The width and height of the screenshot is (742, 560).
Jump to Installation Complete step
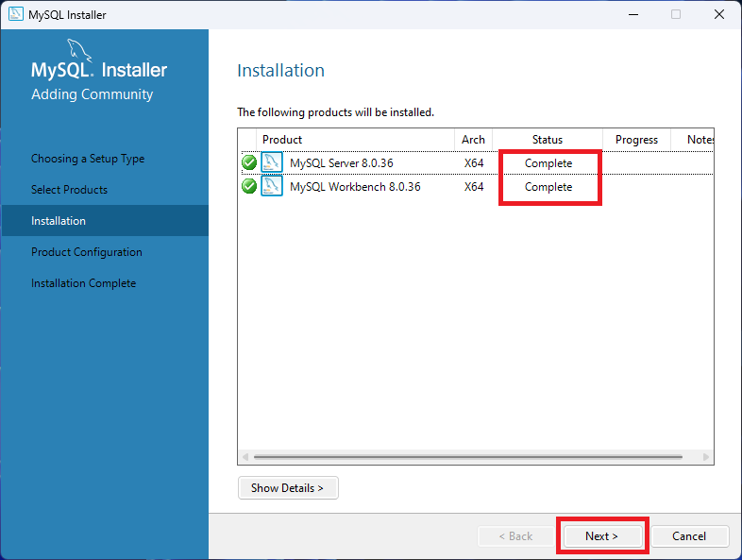coord(84,283)
